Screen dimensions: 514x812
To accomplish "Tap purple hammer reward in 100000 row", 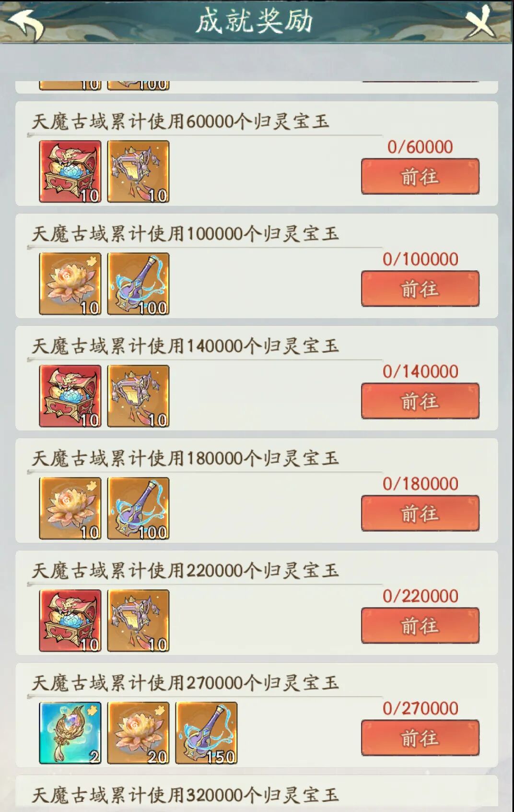I will click(138, 284).
